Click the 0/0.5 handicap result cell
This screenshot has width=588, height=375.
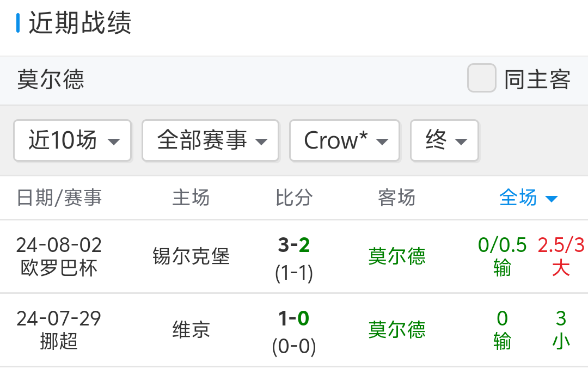[x=502, y=256]
